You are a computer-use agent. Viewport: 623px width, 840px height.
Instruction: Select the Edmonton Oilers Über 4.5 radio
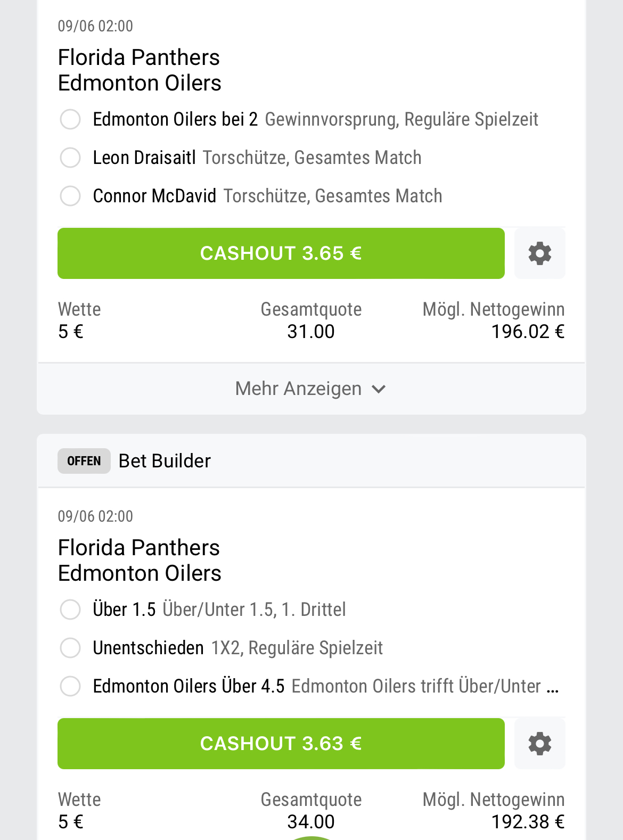70,686
